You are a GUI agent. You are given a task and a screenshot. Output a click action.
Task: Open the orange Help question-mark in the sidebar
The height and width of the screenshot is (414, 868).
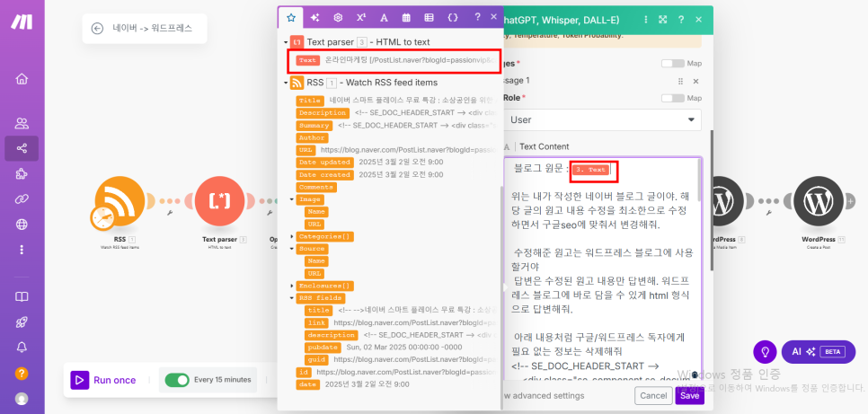tap(22, 373)
